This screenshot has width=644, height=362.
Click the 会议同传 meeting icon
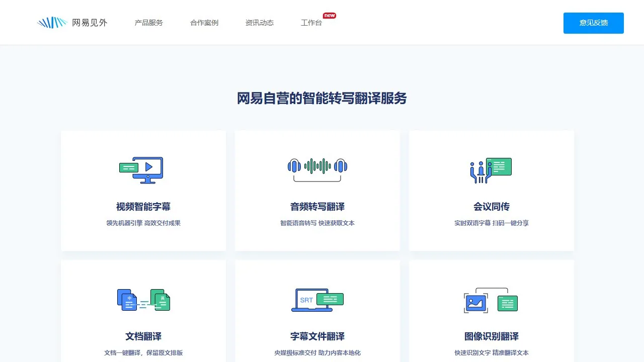pos(491,170)
